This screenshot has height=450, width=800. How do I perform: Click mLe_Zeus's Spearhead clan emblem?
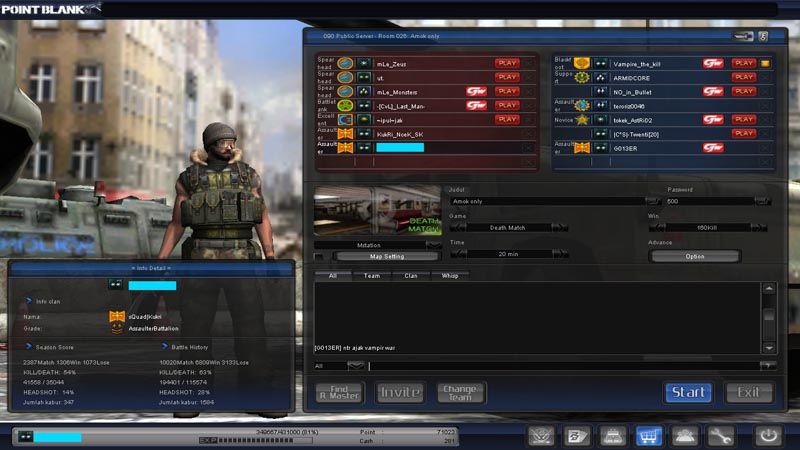(345, 63)
